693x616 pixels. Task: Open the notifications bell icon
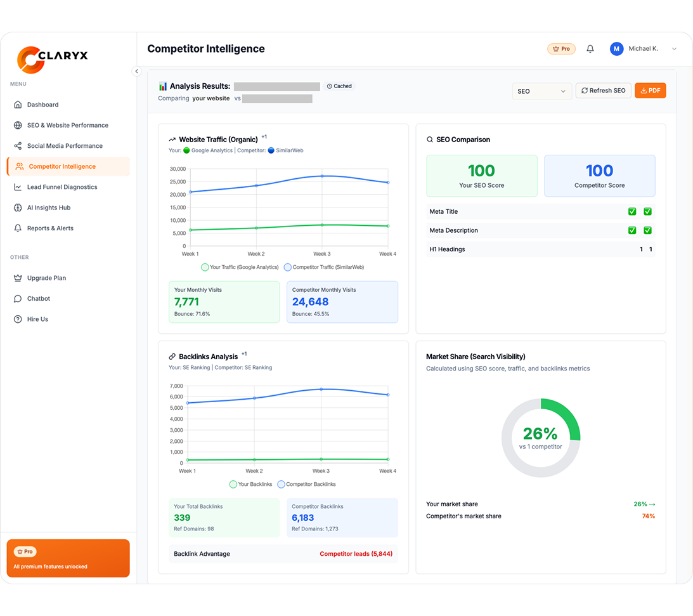[x=590, y=48]
